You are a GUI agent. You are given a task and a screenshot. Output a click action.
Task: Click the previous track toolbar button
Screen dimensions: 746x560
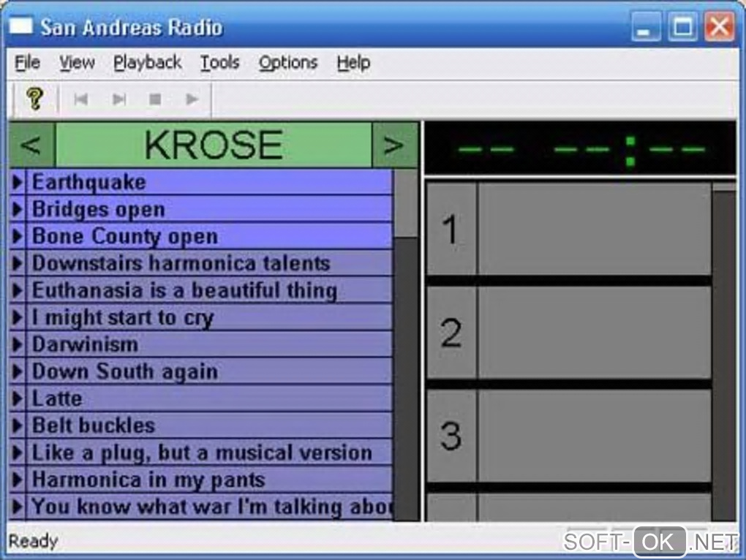(81, 99)
